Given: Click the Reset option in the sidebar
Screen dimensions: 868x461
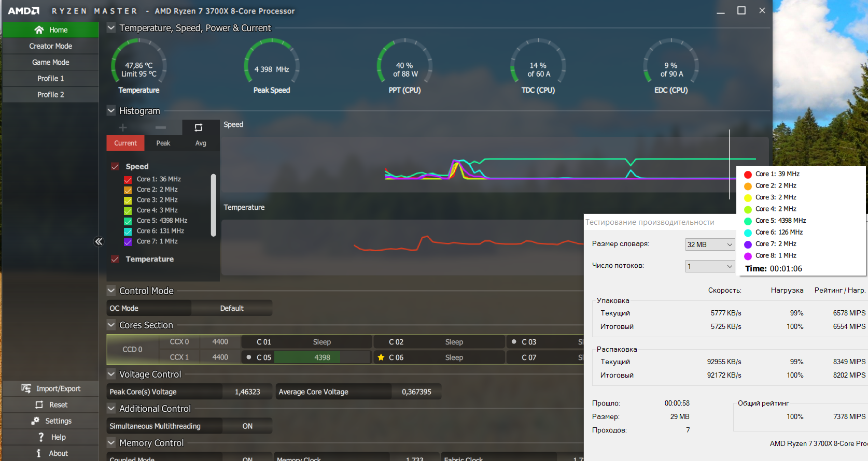Looking at the screenshot, I should (x=50, y=405).
